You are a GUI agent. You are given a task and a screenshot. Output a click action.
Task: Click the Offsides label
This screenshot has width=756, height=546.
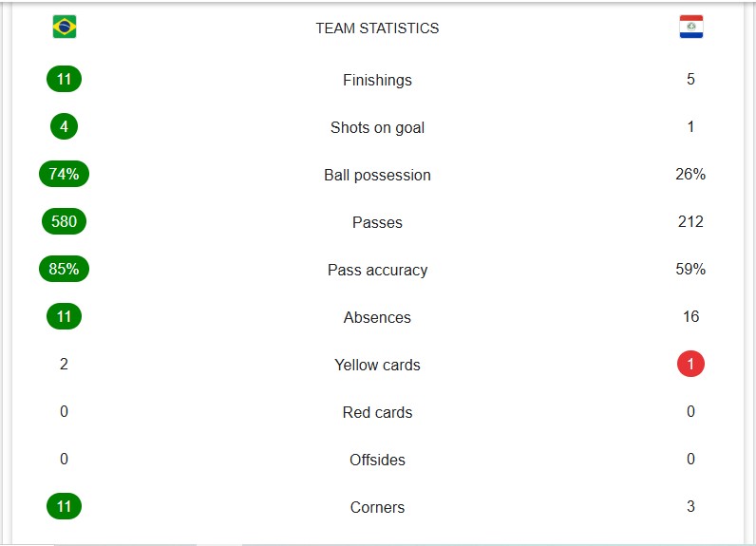coord(377,460)
